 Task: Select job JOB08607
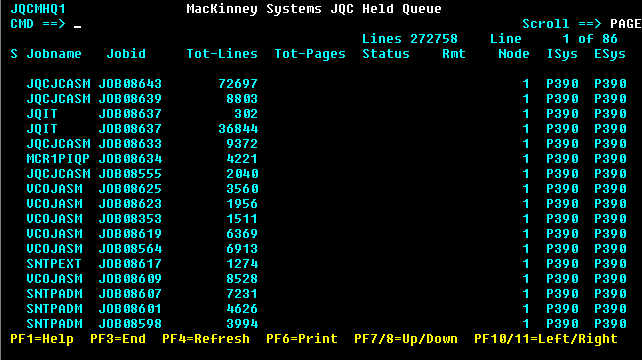click(130, 294)
